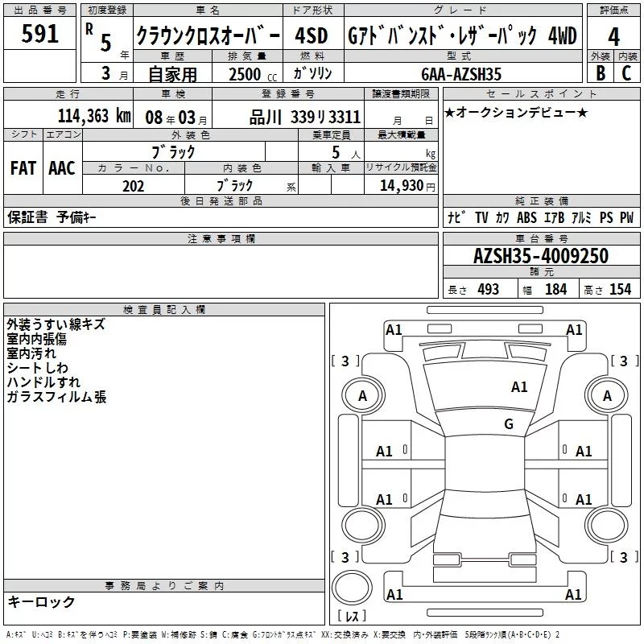Click the left wheel circle marked A
This screenshot has width=644, height=644.
(362, 396)
